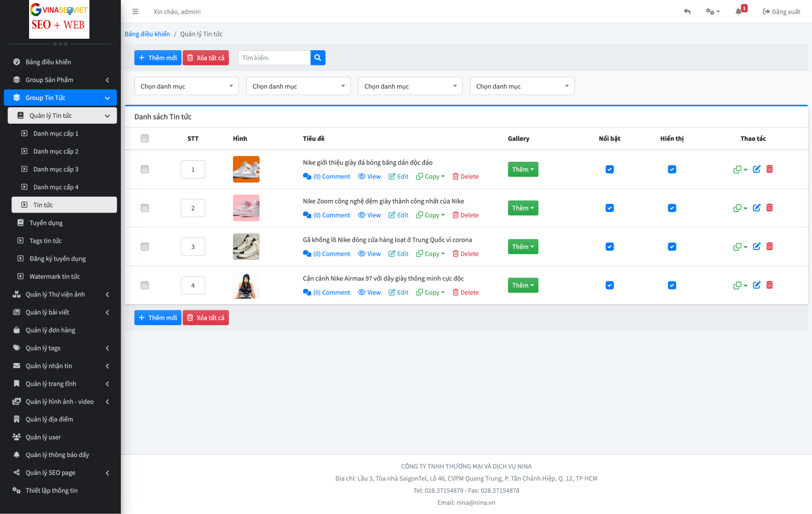Open Thêm gallery dropdown for row 3
The image size is (812, 514).
pyautogui.click(x=523, y=247)
